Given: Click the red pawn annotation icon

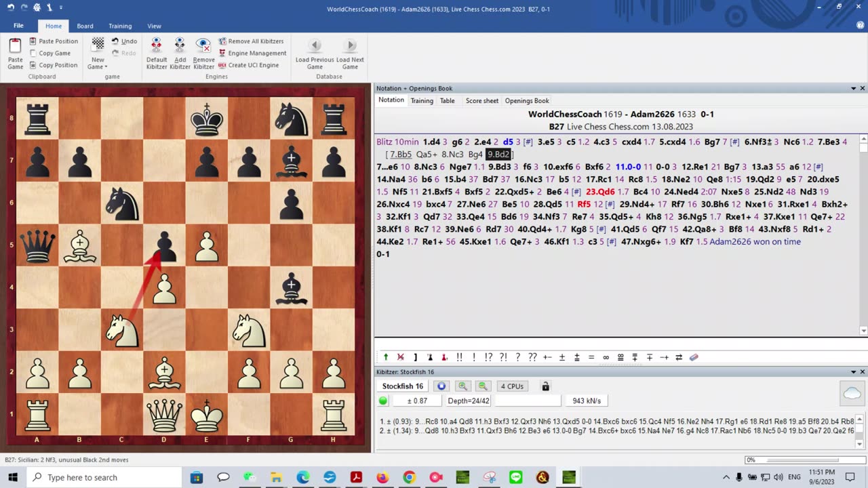Looking at the screenshot, I should [444, 357].
